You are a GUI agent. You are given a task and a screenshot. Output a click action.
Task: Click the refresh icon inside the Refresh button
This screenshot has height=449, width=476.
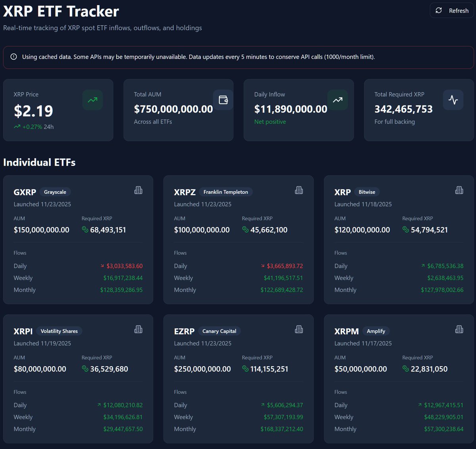(x=439, y=10)
